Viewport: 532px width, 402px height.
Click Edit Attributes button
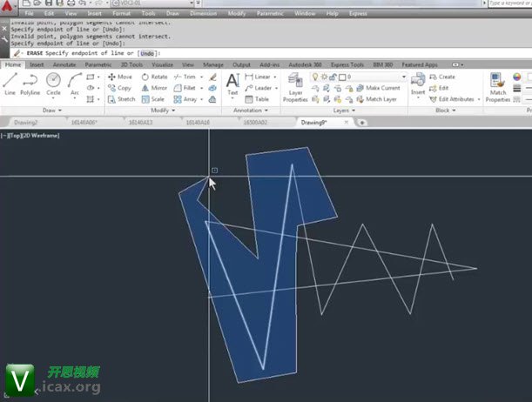pyautogui.click(x=452, y=99)
